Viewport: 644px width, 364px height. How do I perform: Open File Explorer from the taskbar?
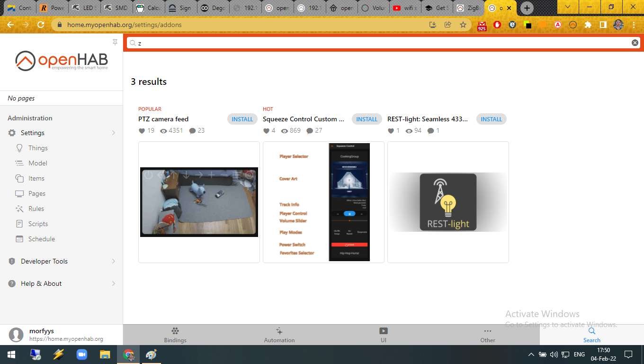(x=105, y=355)
